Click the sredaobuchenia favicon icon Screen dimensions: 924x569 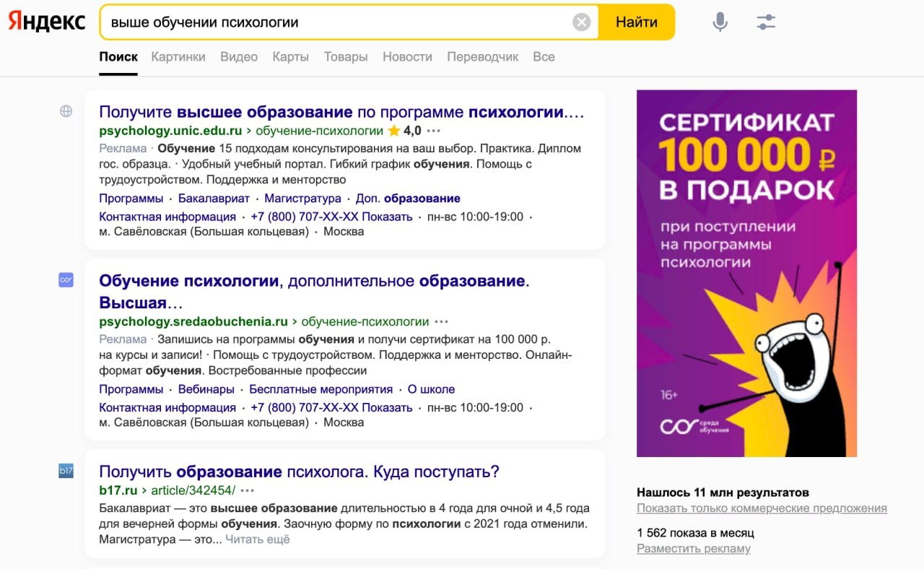pyautogui.click(x=66, y=280)
